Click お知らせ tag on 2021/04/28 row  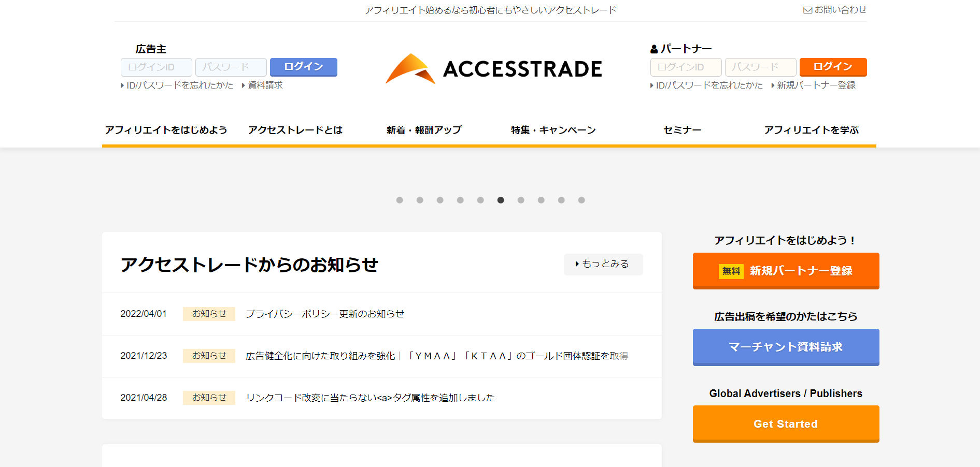[x=209, y=398]
